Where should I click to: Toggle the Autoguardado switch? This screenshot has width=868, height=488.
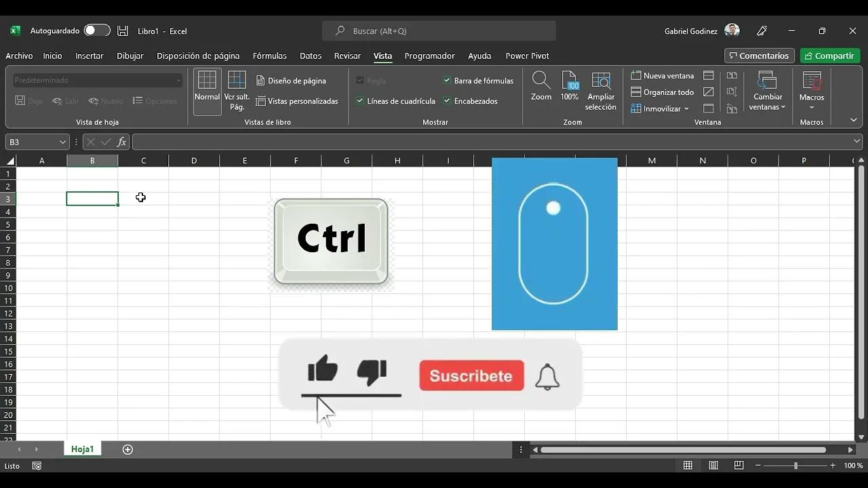(x=96, y=30)
